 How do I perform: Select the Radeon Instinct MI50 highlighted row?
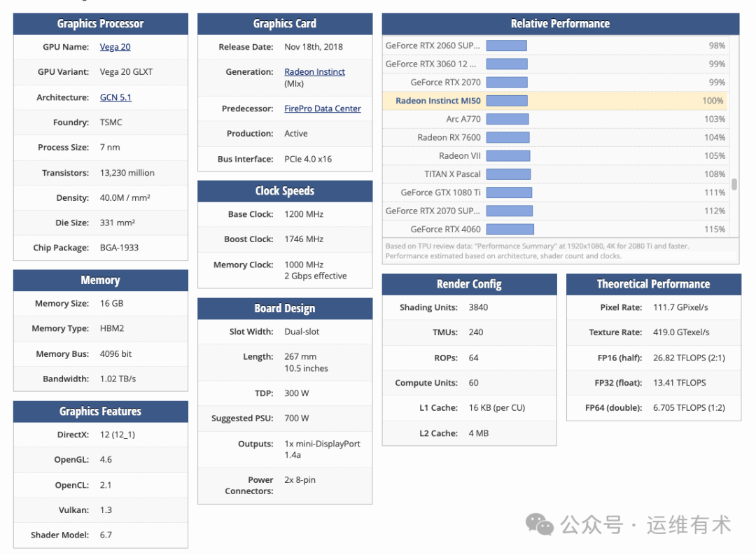coord(554,101)
